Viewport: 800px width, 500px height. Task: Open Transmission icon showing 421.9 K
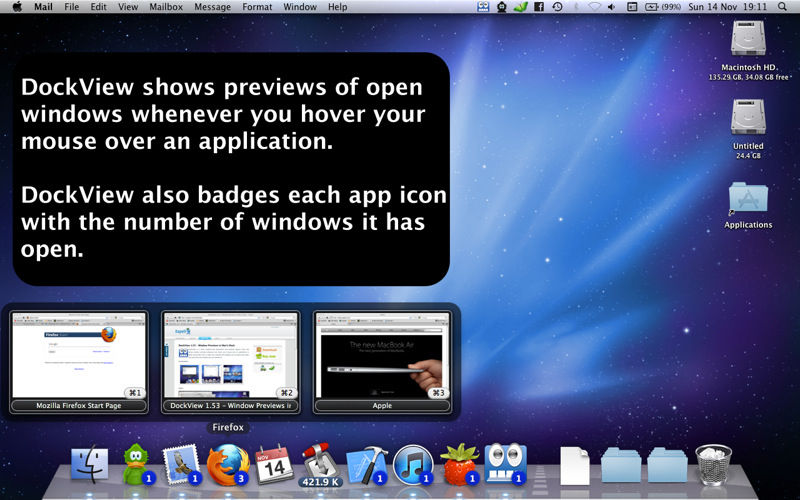click(320, 464)
